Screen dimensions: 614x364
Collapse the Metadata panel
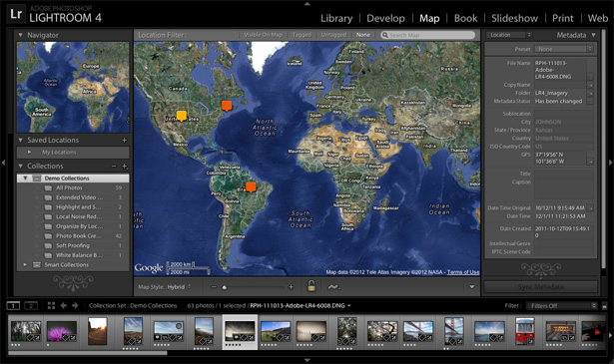coord(594,35)
